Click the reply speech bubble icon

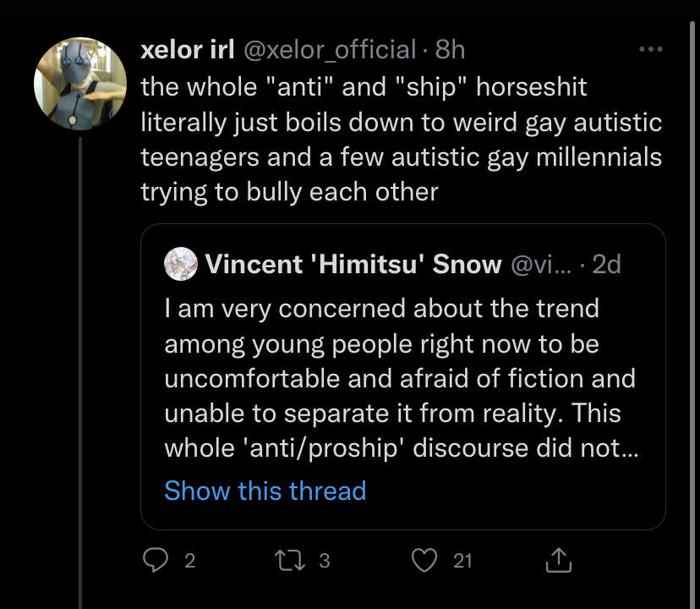tap(155, 560)
